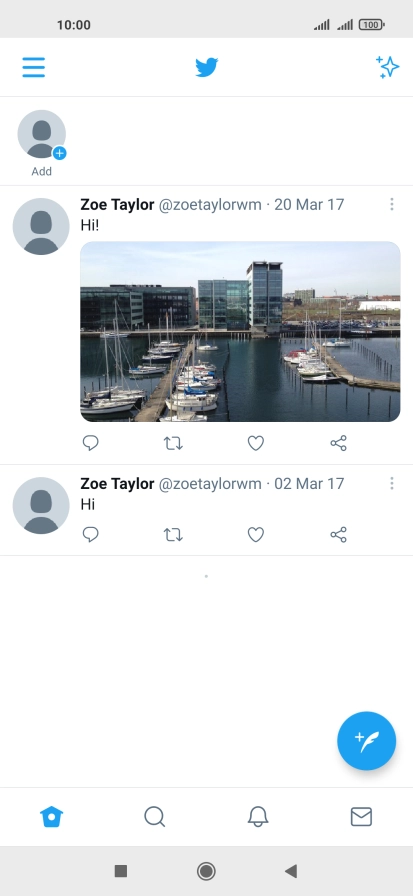Share the 02 Mar 17 tweet
The height and width of the screenshot is (896, 413).
pyautogui.click(x=339, y=534)
